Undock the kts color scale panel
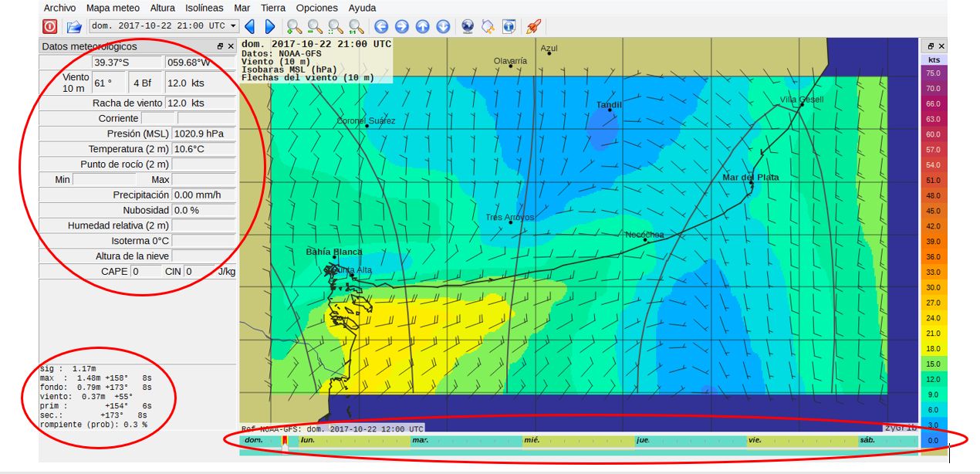 (x=931, y=46)
